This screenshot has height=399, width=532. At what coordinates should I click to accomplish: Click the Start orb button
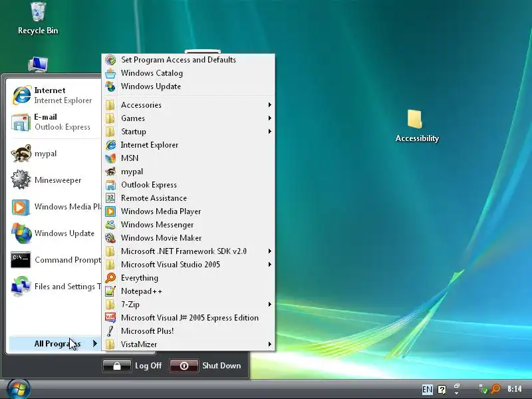[19, 389]
